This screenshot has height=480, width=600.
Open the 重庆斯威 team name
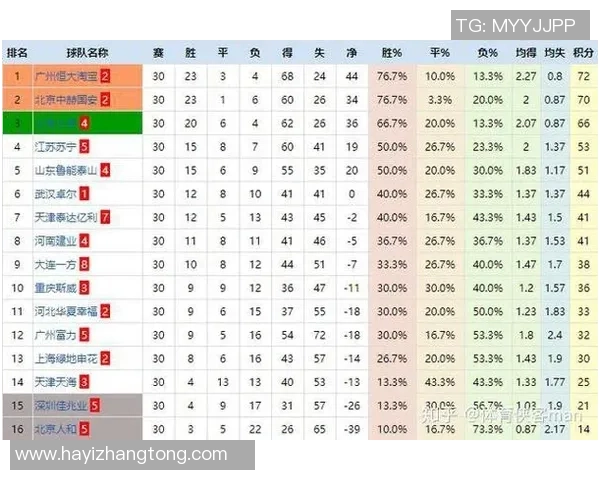pos(57,288)
